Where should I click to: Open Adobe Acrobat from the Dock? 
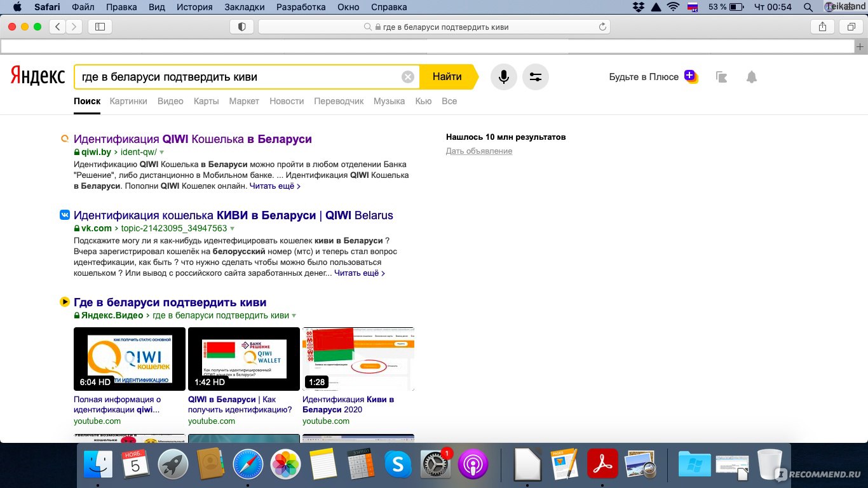pos(602,464)
